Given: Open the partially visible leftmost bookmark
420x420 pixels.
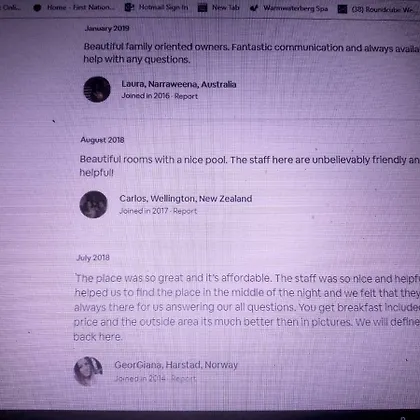Looking at the screenshot, I should coord(10,7).
